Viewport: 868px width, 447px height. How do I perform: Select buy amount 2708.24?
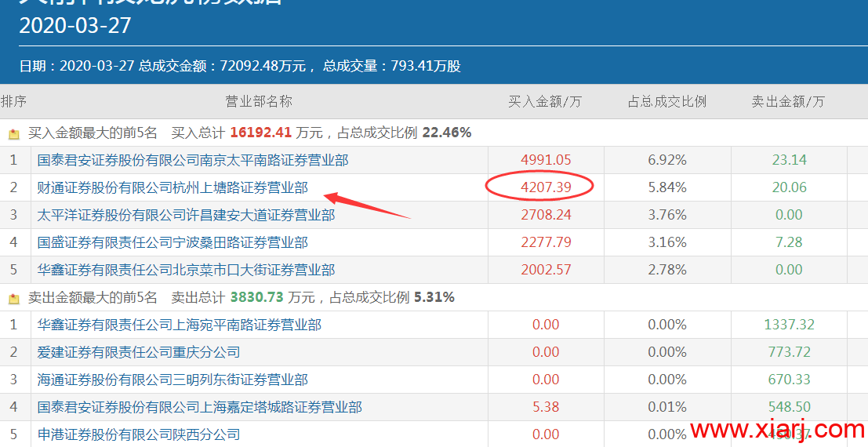(546, 215)
